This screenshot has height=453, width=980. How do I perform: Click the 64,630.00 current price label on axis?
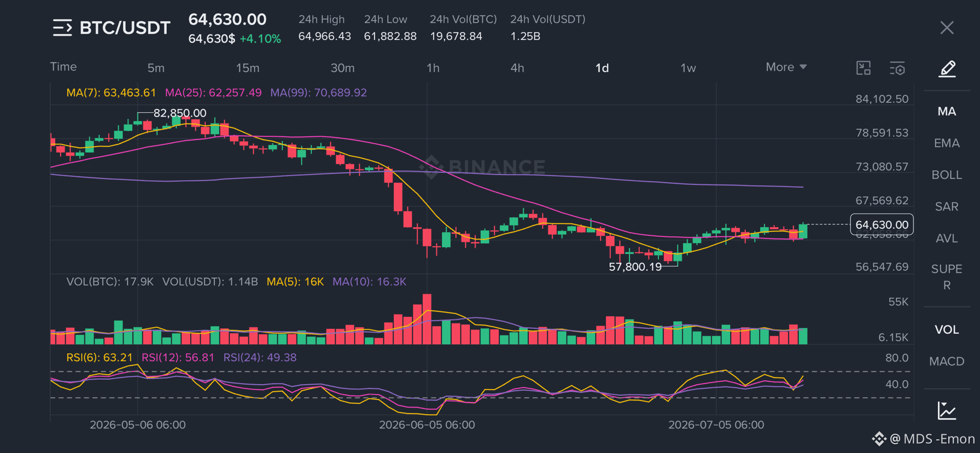coord(882,224)
